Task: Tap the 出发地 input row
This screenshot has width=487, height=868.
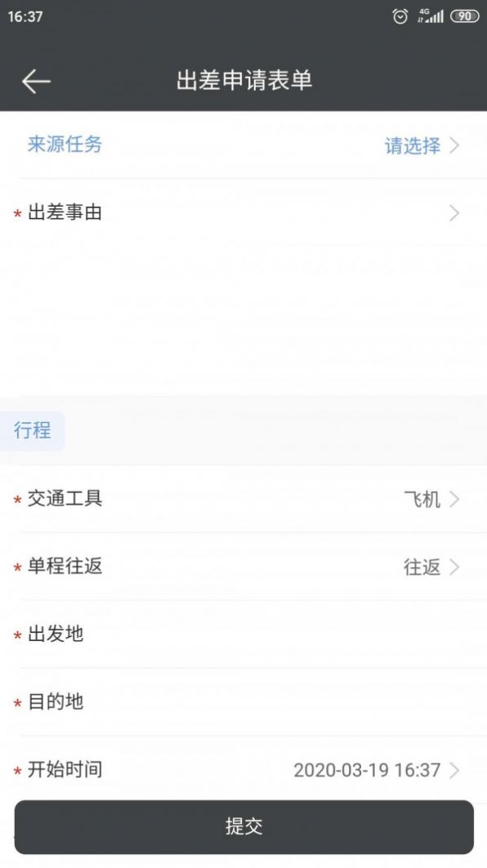Action: coord(245,634)
